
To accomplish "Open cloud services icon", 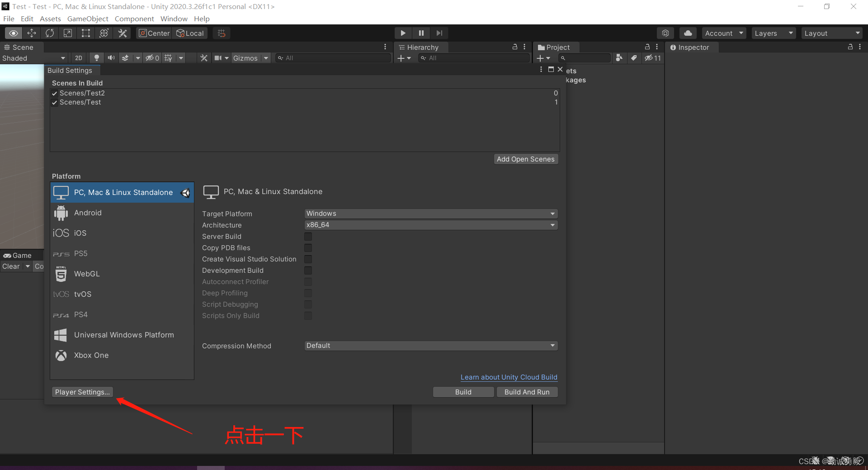I will click(688, 33).
